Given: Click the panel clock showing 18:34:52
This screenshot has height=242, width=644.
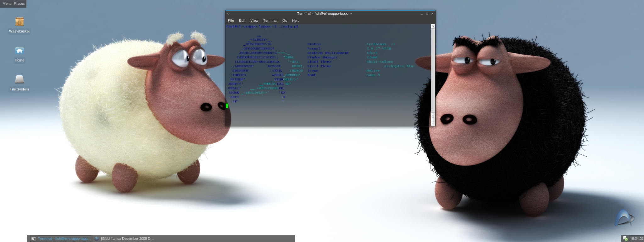Looking at the screenshot, I should coord(636,239).
